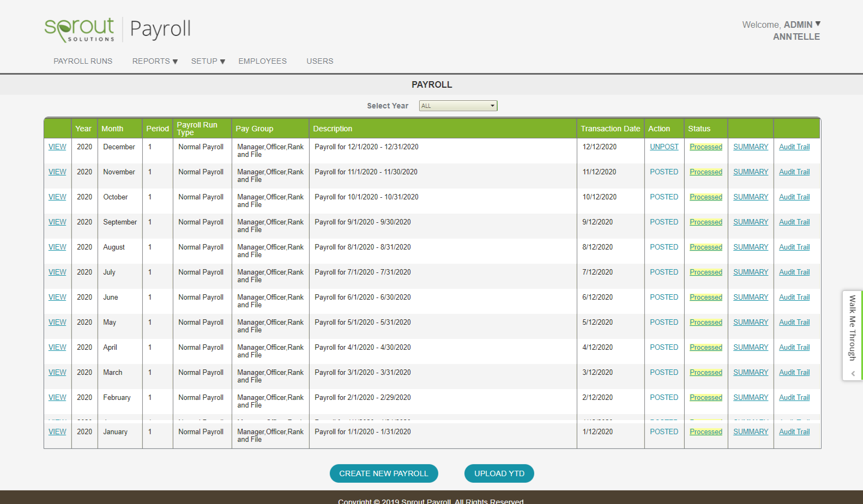Screen dimensions: 863x504
Task: Open Processed status for May
Action: coord(706,322)
